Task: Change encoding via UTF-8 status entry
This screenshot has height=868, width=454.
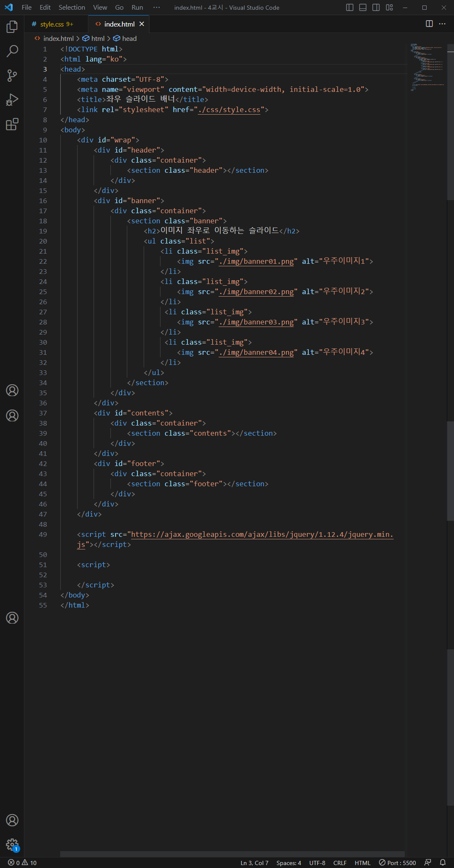Action: click(x=317, y=863)
